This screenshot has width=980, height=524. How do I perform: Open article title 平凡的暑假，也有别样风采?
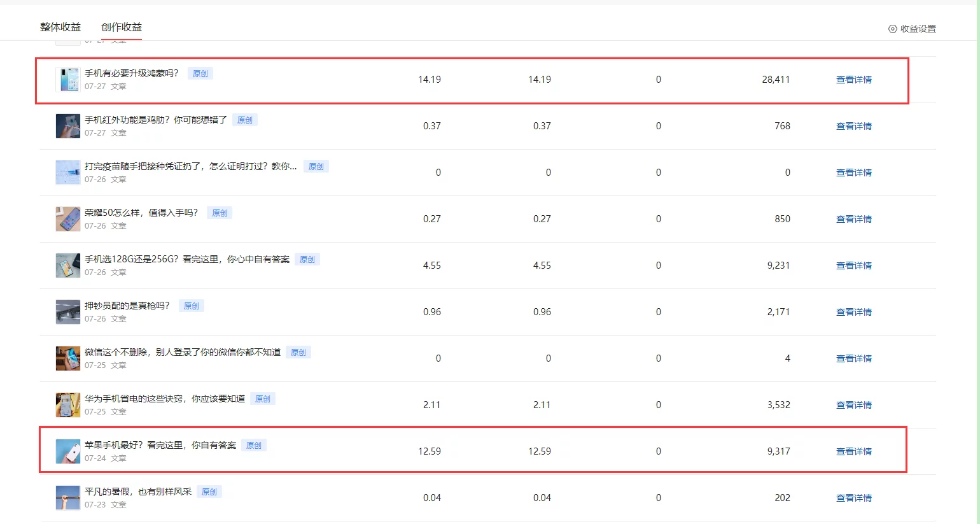[x=138, y=492]
